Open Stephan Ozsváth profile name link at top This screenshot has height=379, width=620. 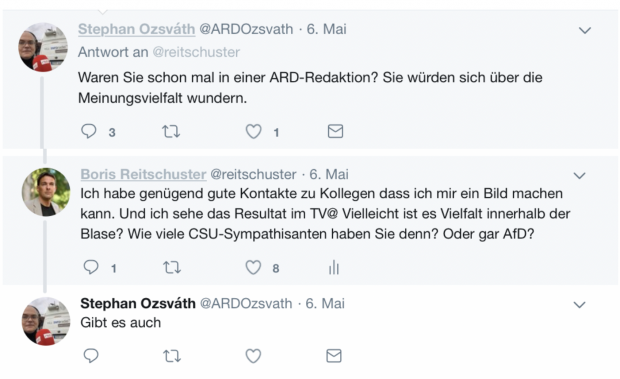[136, 29]
